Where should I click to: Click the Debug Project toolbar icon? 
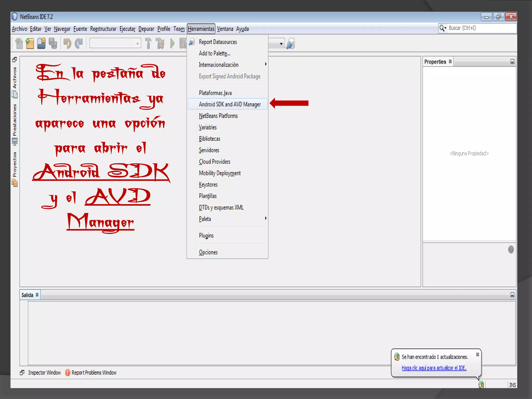pos(183,43)
